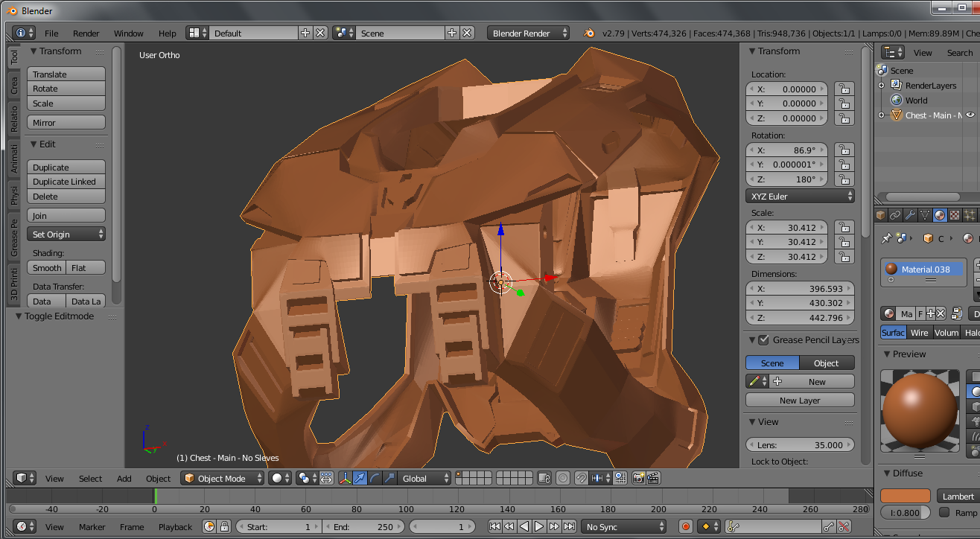Click the Smooth shading button
The image size is (980, 539).
47,267
